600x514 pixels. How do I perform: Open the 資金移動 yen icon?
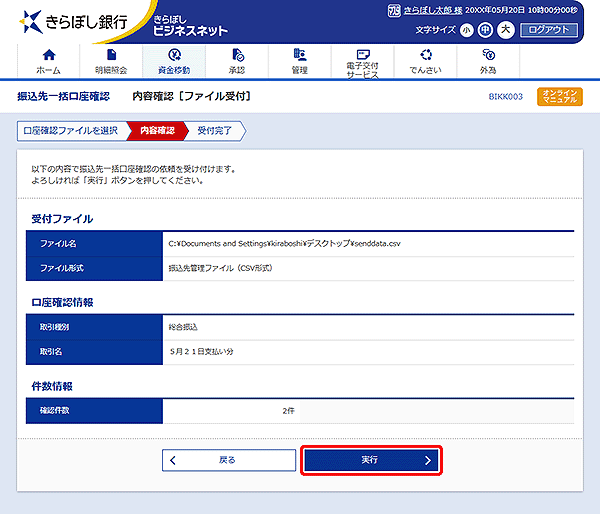[x=174, y=55]
